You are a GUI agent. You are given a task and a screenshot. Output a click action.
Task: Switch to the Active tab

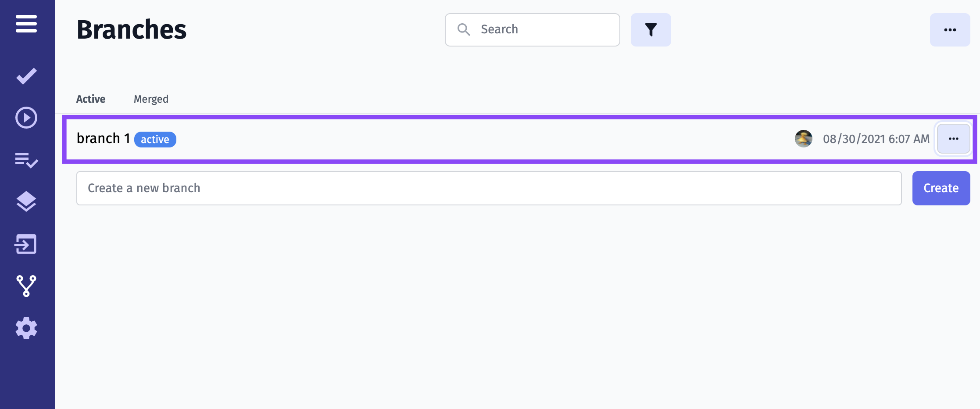point(91,99)
